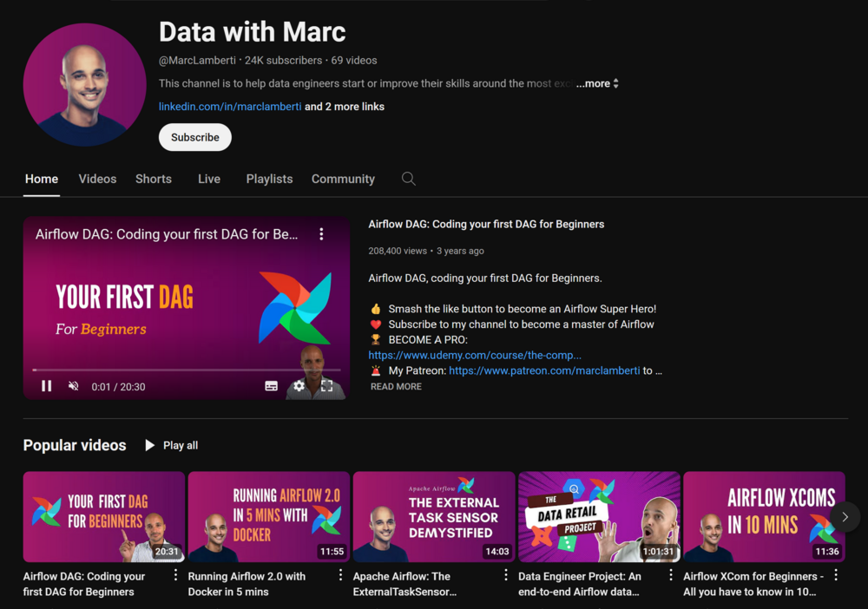
Task: Open the options menu on the Running Airflow 2.0 video
Action: pos(339,574)
